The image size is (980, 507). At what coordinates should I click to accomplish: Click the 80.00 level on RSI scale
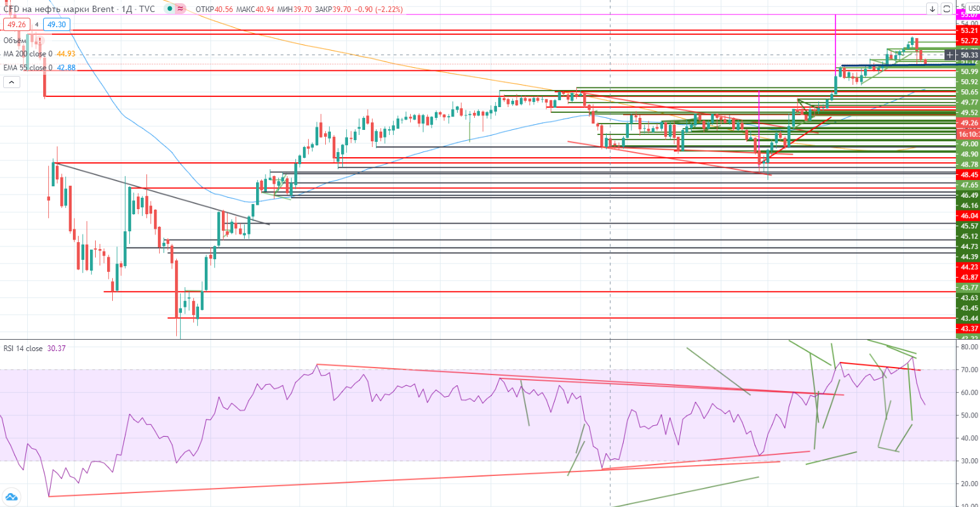pos(968,347)
